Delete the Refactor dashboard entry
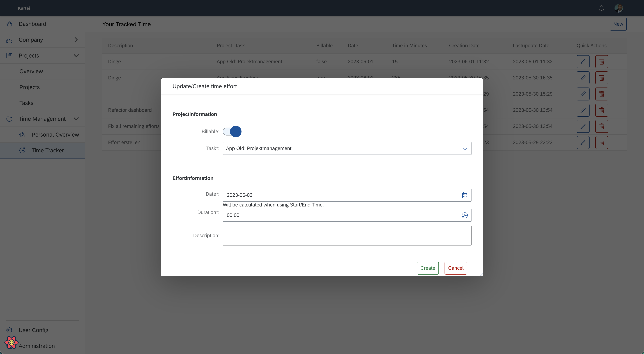 [x=601, y=110]
